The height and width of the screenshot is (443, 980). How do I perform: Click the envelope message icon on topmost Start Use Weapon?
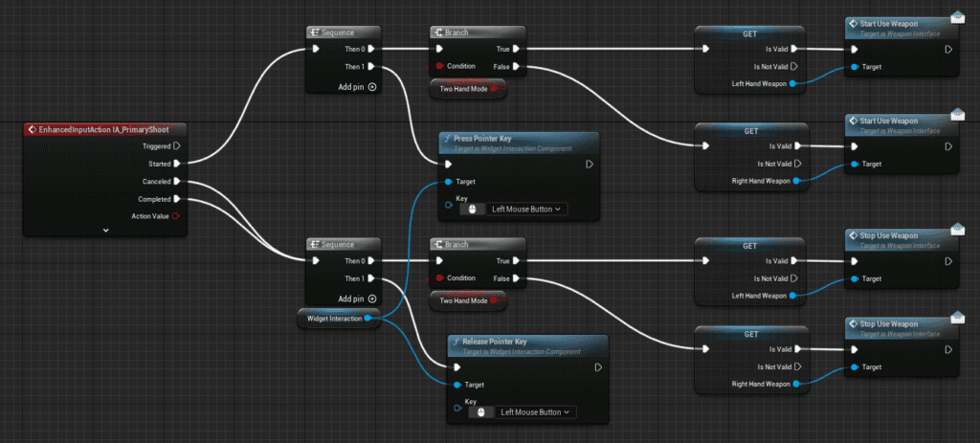[x=957, y=17]
